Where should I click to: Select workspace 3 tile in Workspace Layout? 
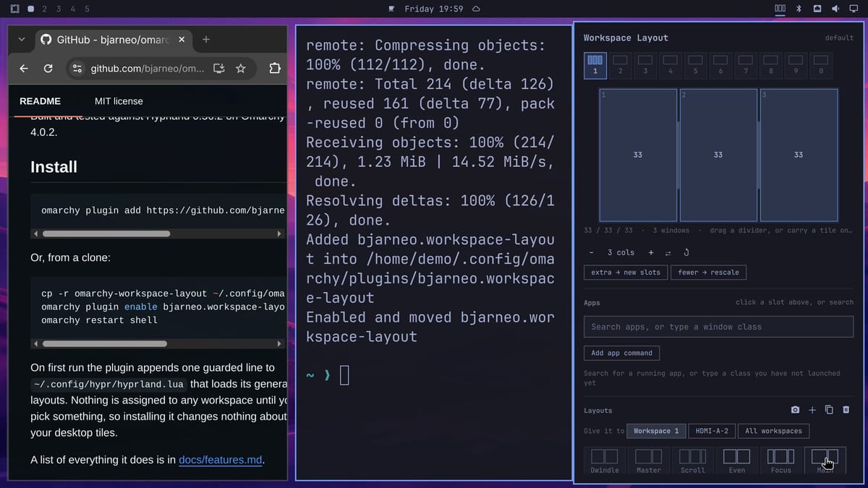pyautogui.click(x=645, y=65)
